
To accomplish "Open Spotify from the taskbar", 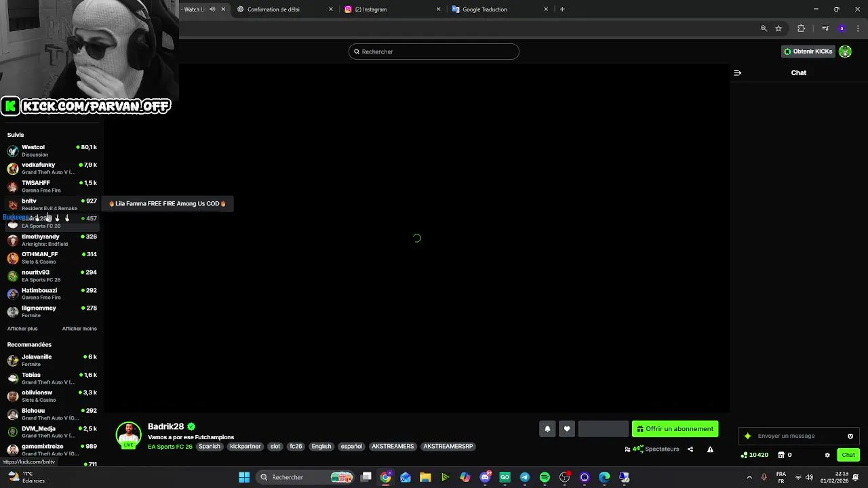I will 545,477.
